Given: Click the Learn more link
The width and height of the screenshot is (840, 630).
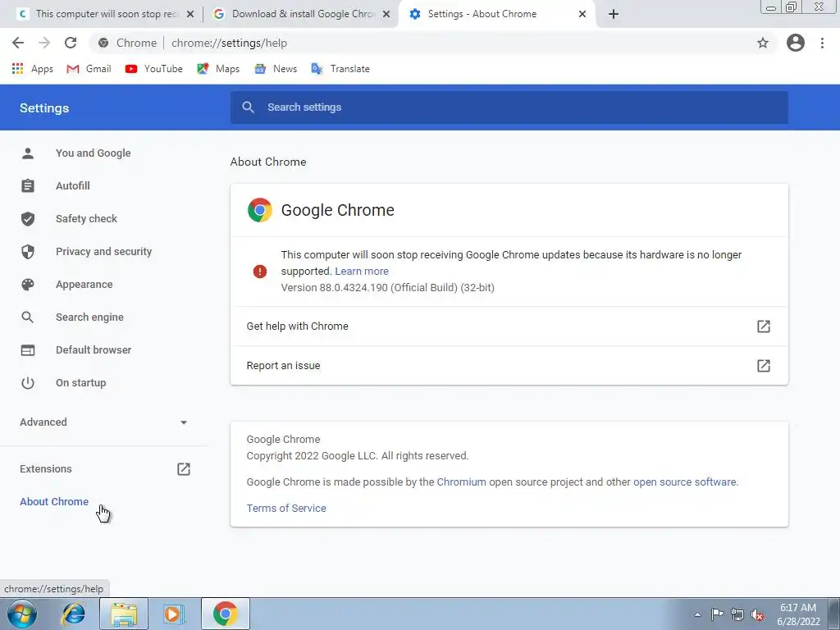Looking at the screenshot, I should [x=362, y=271].
